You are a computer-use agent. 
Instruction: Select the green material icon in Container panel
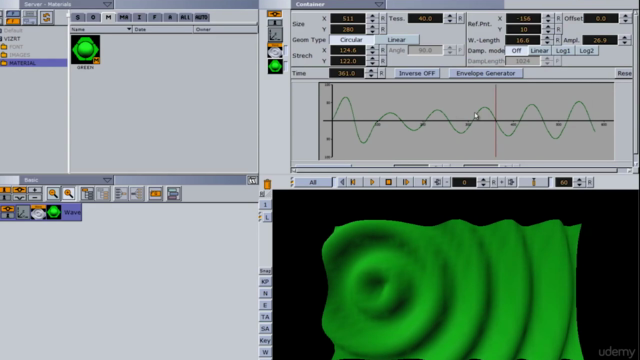[275, 66]
